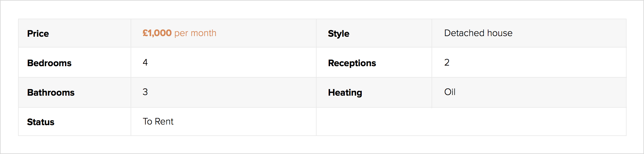The height and width of the screenshot is (154, 644).
Task: Click the word 'Rent' in Status value
Action: pyautogui.click(x=164, y=121)
